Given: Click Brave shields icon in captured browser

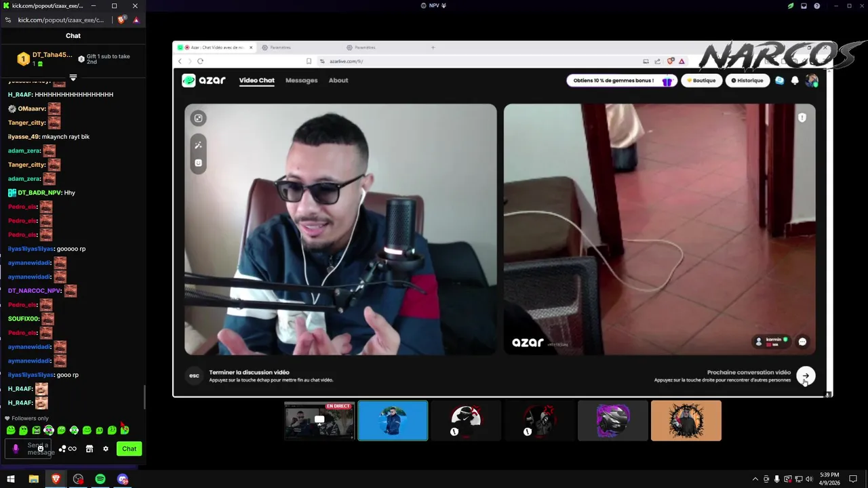Looking at the screenshot, I should 671,61.
